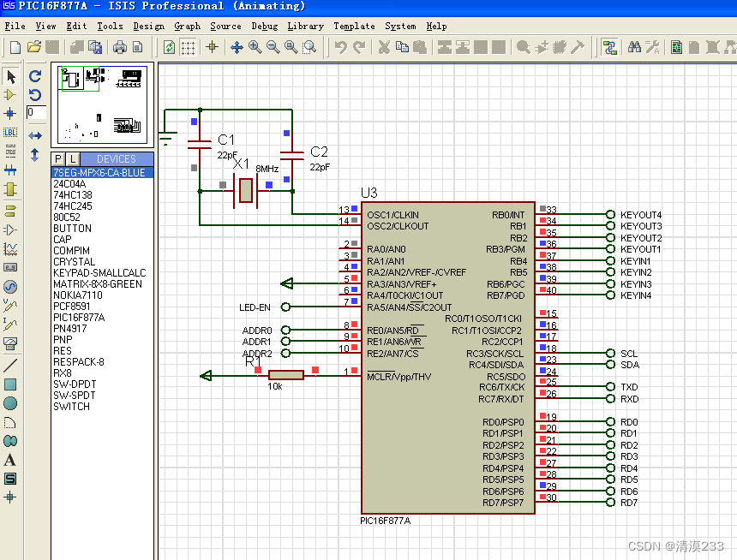The height and width of the screenshot is (560, 737).
Task: Click the Zoom In magnifier
Action: 255,47
